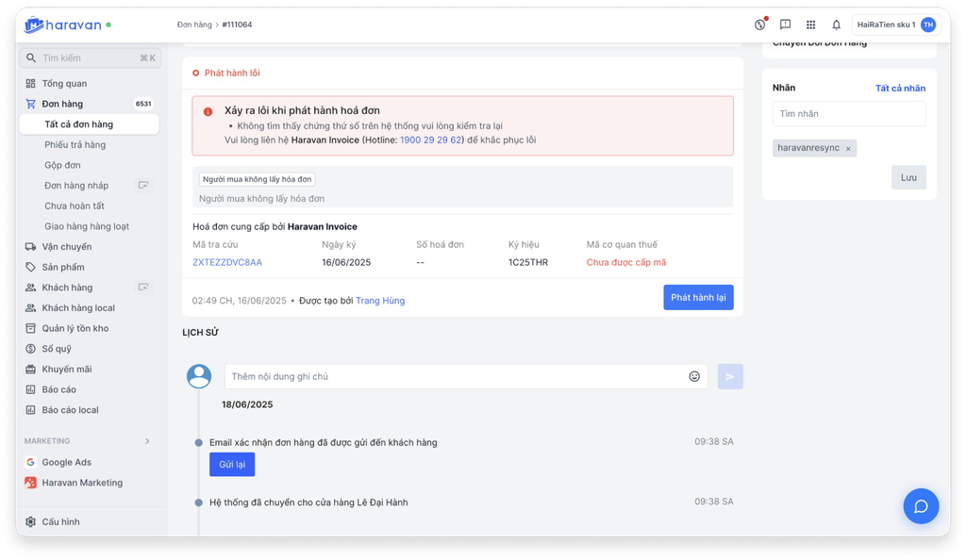Click the Haravan logo
This screenshot has height=560, width=966.
62,25
